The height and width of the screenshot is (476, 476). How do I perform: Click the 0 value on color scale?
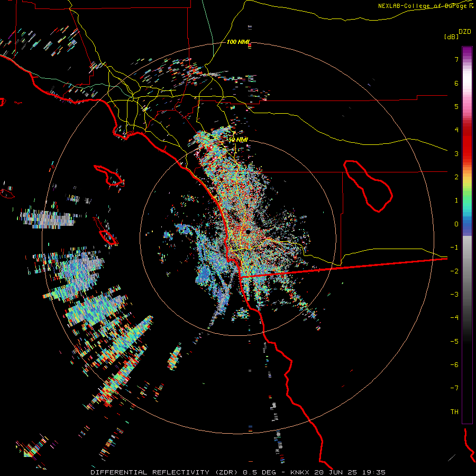(456, 224)
